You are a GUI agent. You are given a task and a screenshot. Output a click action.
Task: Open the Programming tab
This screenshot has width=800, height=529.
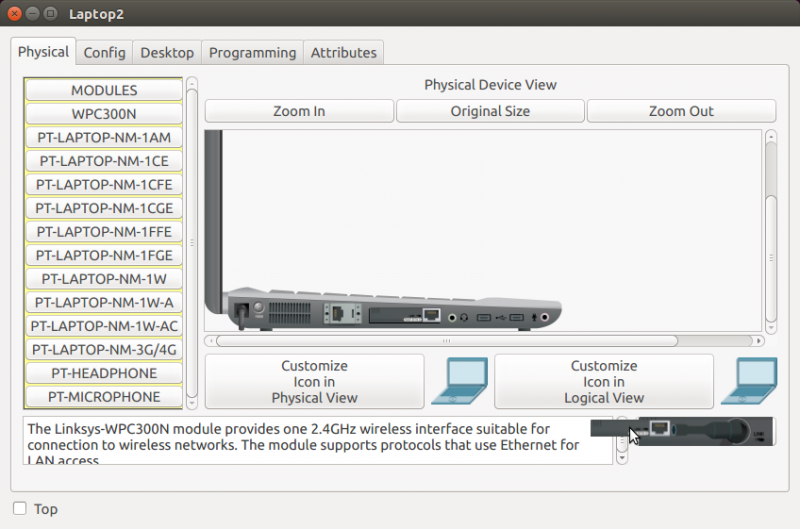point(252,52)
